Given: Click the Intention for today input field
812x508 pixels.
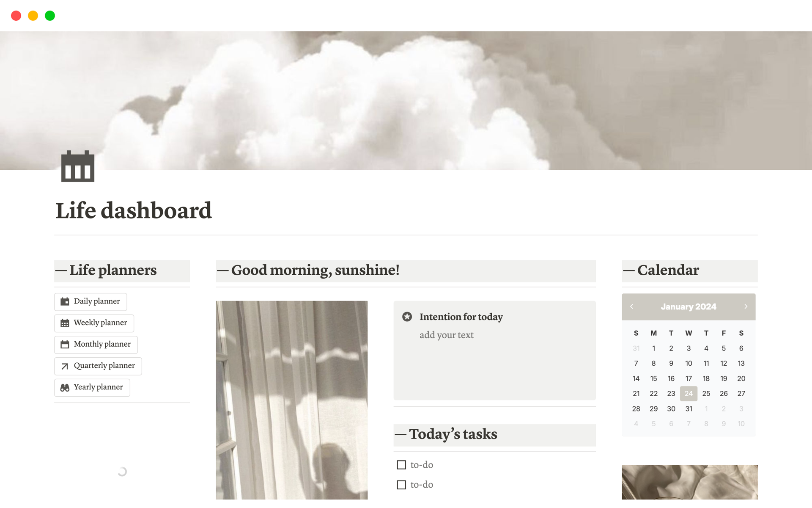Looking at the screenshot, I should (446, 335).
